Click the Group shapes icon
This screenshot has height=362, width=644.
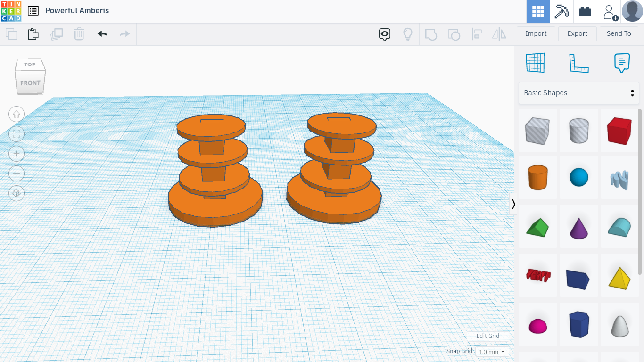click(431, 34)
